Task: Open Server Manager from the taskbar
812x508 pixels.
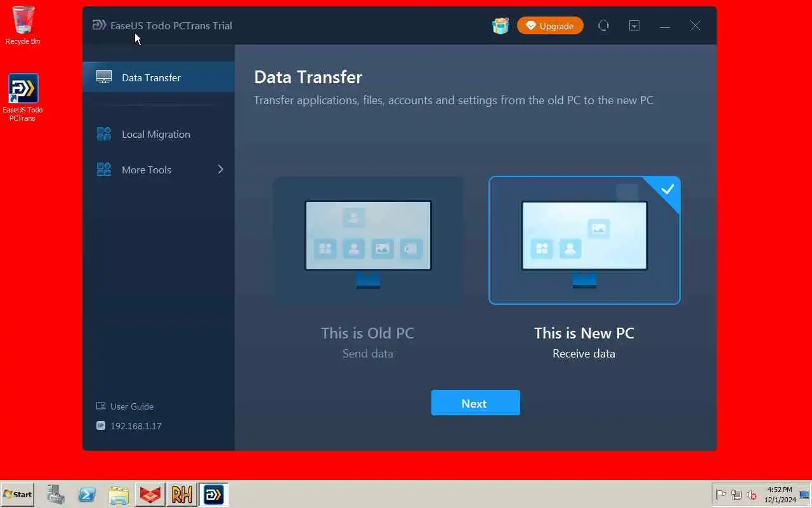Action: 56,495
